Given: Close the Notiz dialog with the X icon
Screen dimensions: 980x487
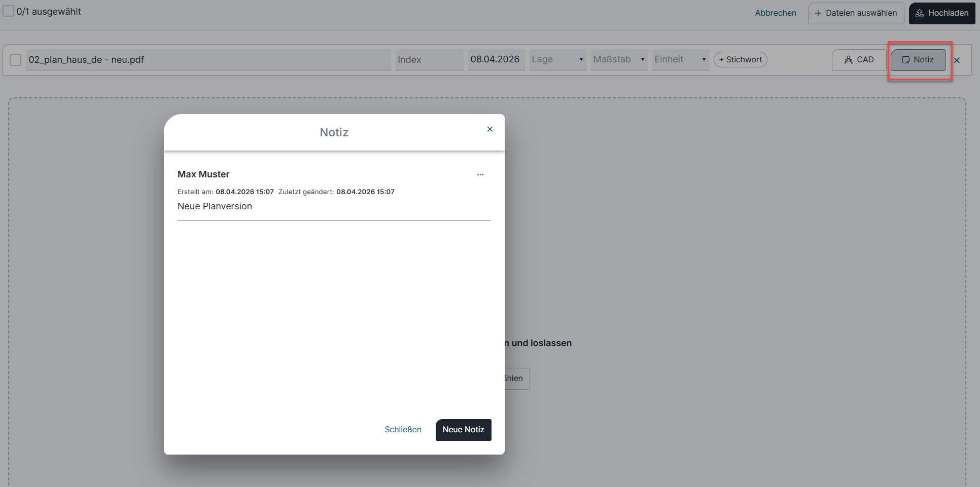Looking at the screenshot, I should [489, 129].
